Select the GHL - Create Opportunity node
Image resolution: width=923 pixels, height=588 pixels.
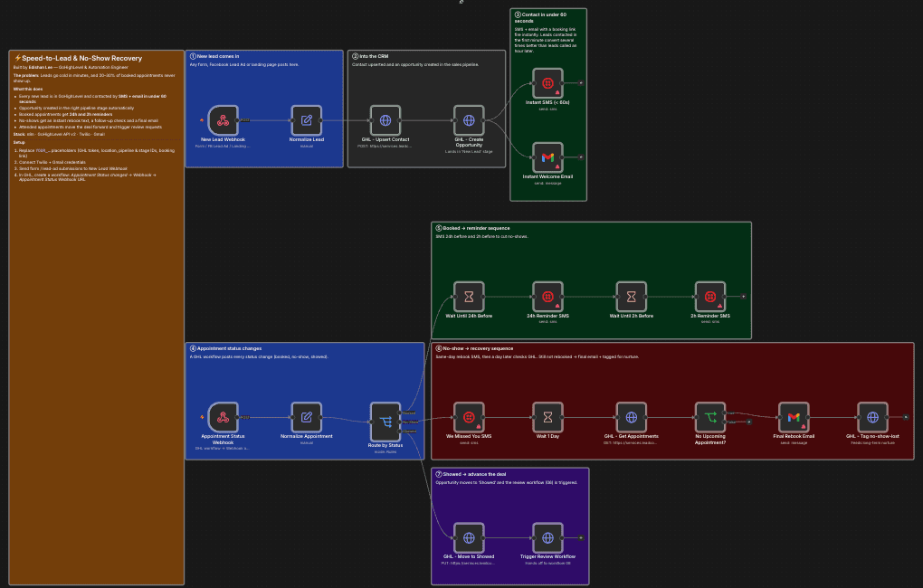pyautogui.click(x=469, y=120)
